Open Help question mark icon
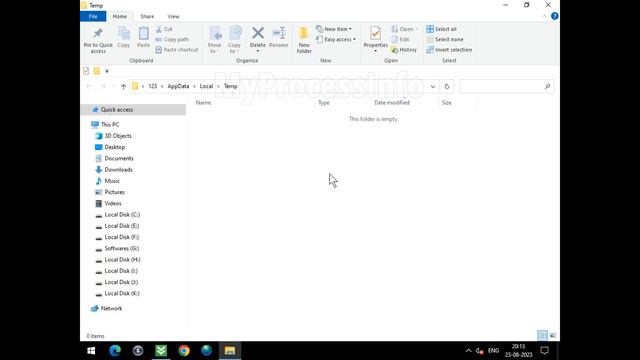Image resolution: width=640 pixels, height=360 pixels. pos(554,16)
